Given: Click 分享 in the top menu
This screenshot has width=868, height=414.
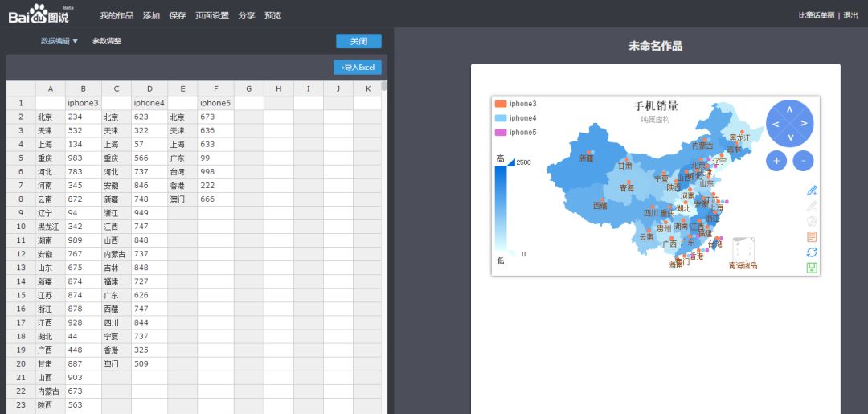Looking at the screenshot, I should click(247, 15).
